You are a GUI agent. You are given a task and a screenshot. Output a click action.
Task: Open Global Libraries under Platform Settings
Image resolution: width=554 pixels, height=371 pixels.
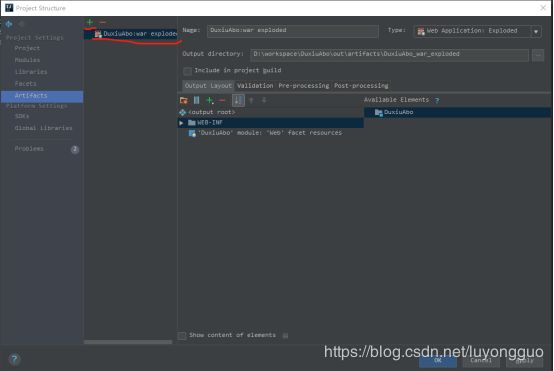[x=43, y=128]
